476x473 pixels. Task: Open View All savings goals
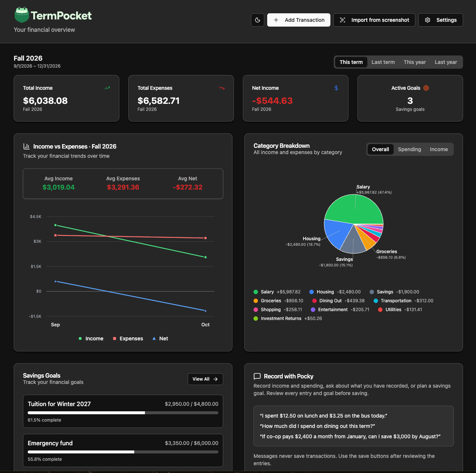(x=205, y=379)
